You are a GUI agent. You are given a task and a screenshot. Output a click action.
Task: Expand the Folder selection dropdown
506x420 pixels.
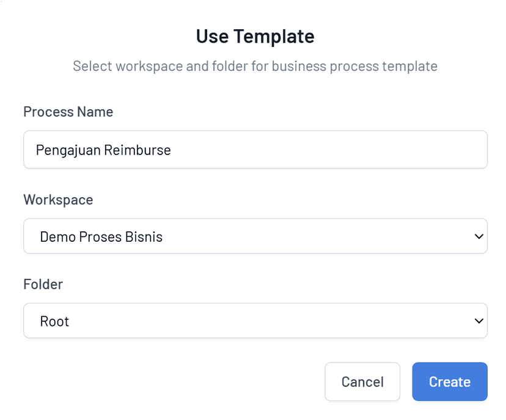[x=255, y=320]
